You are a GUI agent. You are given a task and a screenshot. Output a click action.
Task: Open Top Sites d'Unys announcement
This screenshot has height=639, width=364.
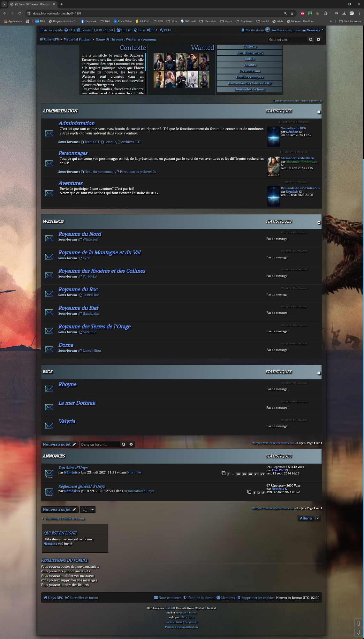pos(73,468)
